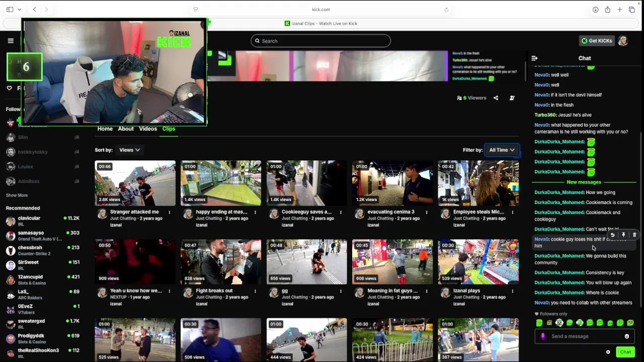Viewport: 644px width, 362px height.
Task: Switch to the Videos tab
Action: pyautogui.click(x=148, y=129)
